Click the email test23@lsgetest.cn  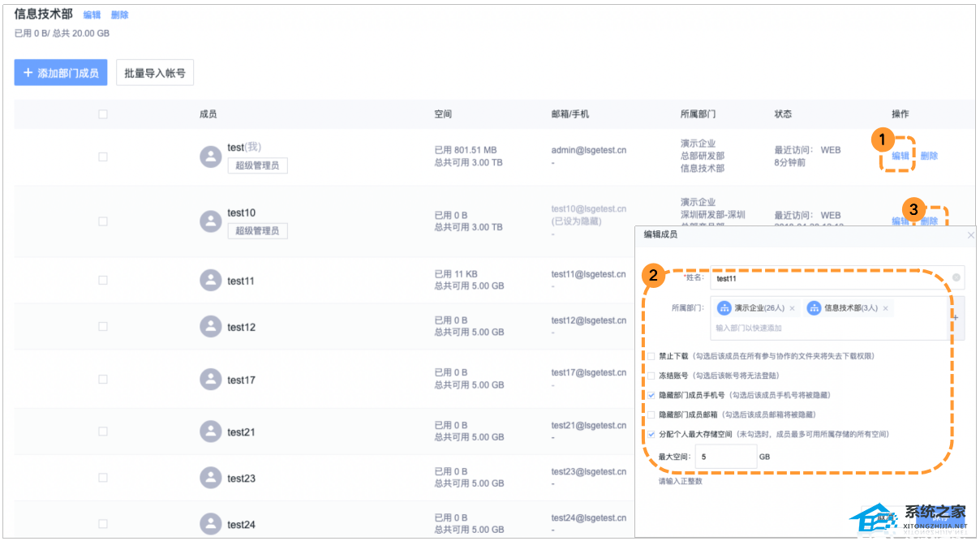589,471
